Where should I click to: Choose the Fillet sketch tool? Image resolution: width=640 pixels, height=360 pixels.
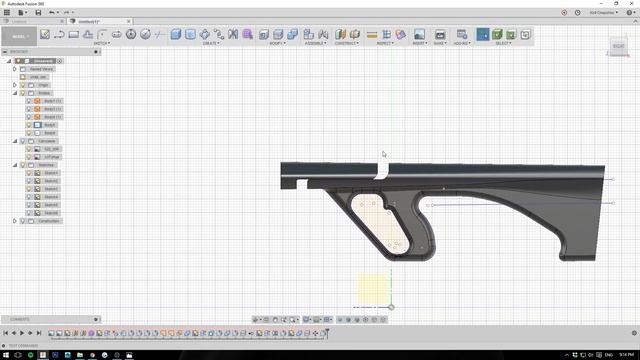pos(102,34)
